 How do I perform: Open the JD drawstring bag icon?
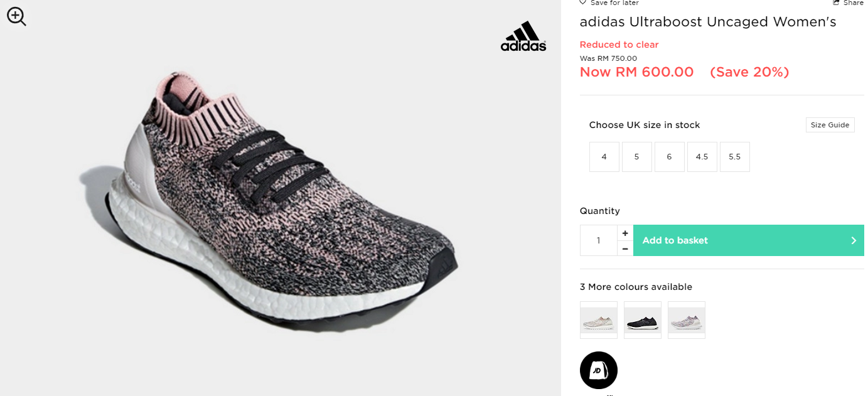click(x=599, y=370)
